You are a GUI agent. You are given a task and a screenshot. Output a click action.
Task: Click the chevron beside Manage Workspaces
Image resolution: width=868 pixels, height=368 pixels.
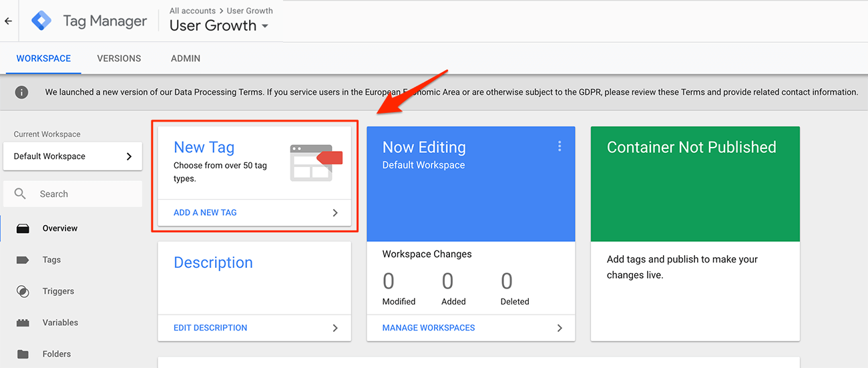pyautogui.click(x=560, y=328)
